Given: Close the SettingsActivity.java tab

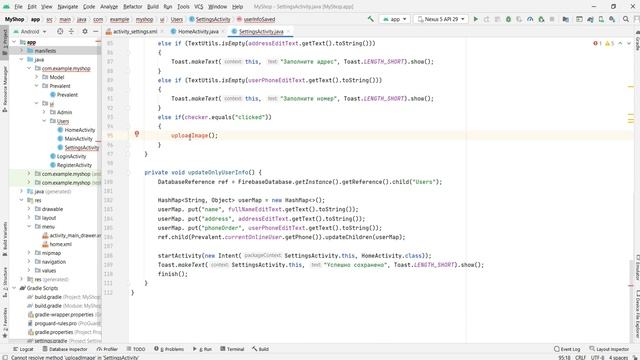Looking at the screenshot, I should tap(288, 31).
